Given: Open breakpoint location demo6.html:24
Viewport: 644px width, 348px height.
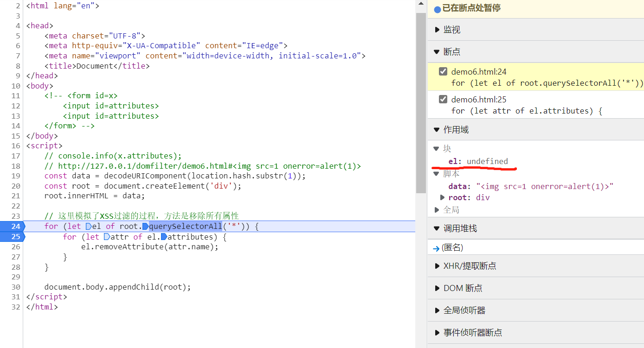Looking at the screenshot, I should click(x=479, y=72).
